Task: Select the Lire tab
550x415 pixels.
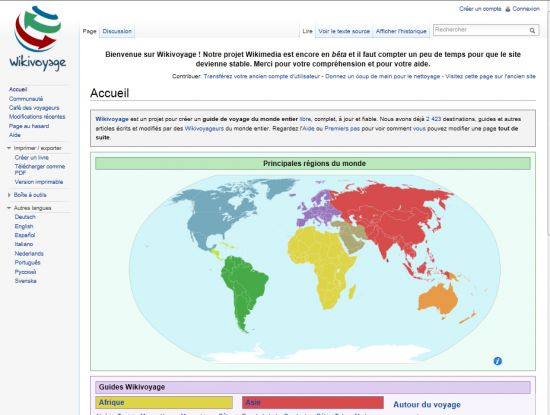Action: click(307, 31)
